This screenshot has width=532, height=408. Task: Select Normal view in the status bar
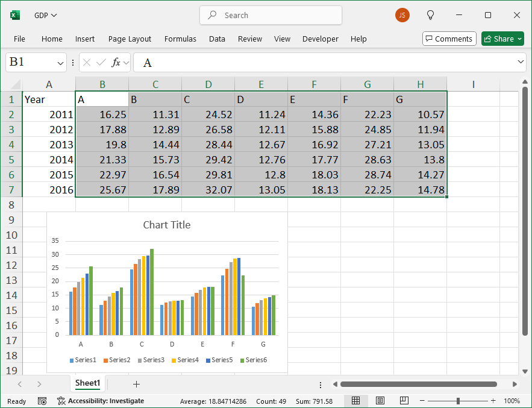point(355,401)
